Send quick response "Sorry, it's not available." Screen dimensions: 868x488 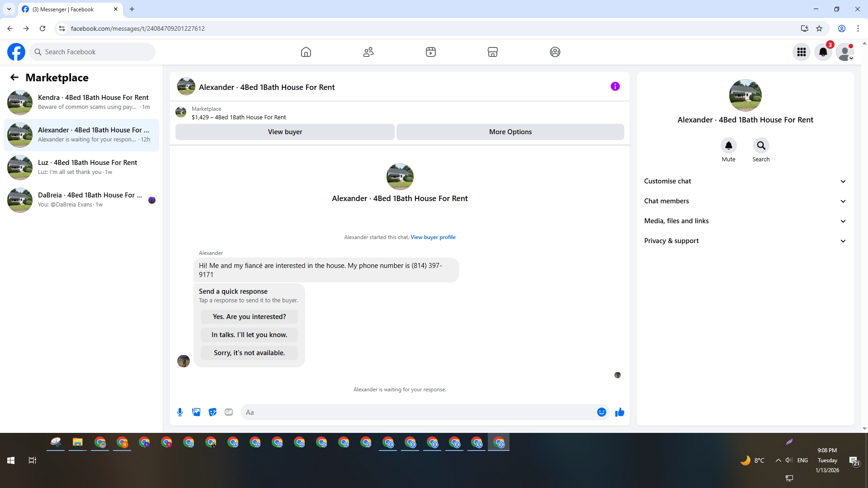point(249,353)
